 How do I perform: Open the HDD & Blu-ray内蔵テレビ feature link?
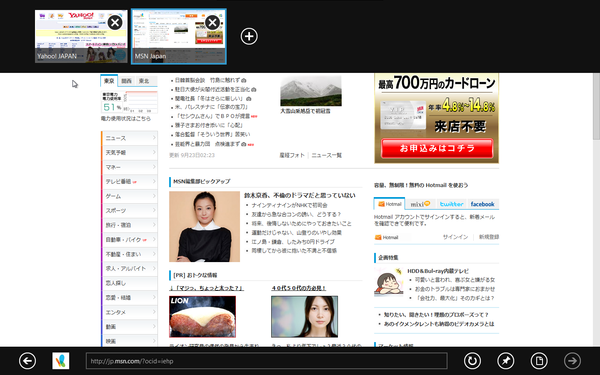[x=438, y=271]
